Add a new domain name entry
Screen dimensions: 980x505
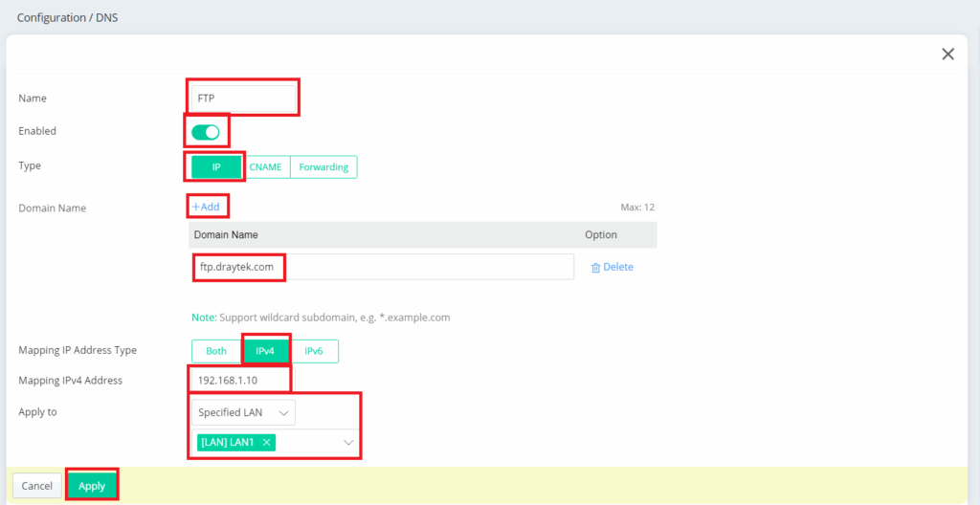click(207, 207)
